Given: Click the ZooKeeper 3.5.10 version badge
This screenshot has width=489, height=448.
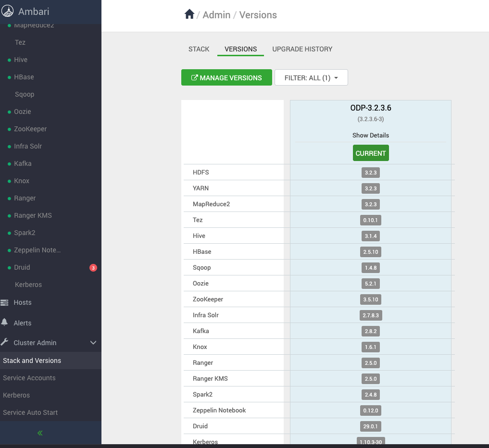Looking at the screenshot, I should point(371,299).
